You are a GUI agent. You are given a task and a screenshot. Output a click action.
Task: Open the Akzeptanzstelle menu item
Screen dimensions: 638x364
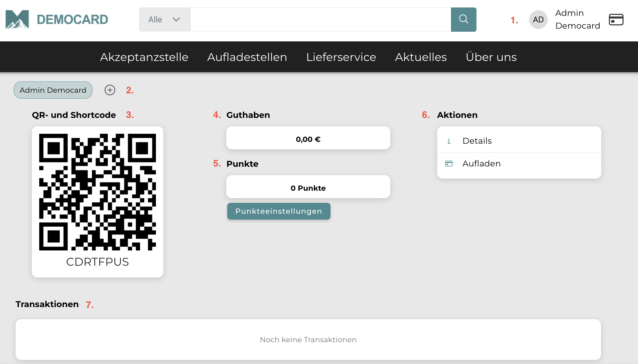[144, 57]
